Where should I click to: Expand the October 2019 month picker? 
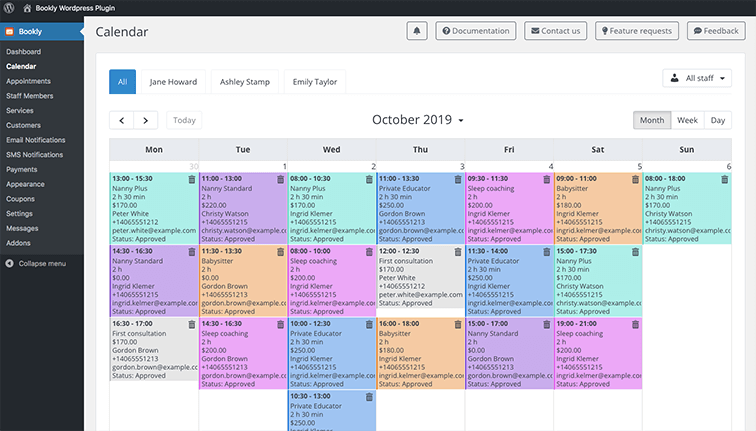click(418, 120)
